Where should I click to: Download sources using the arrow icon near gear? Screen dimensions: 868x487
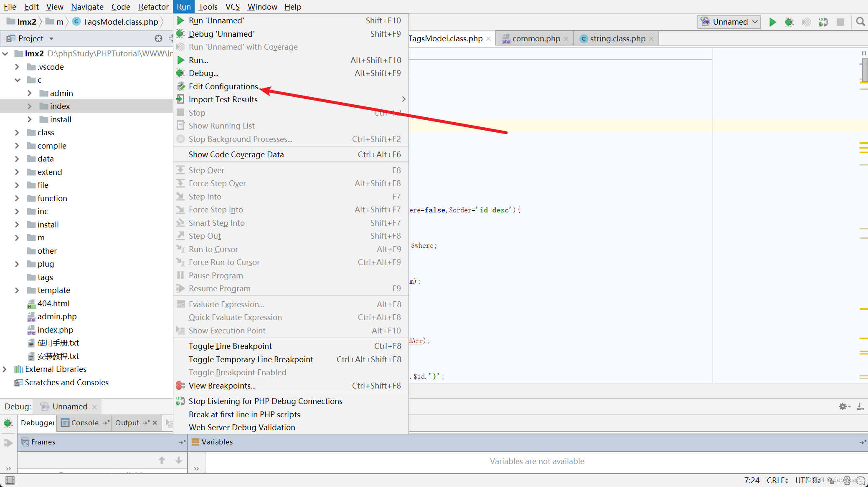coord(860,406)
